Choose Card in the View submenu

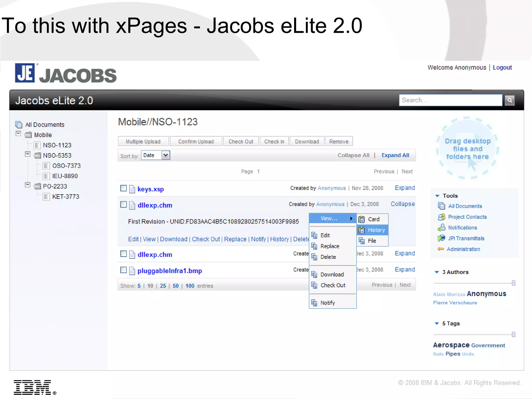tap(373, 219)
